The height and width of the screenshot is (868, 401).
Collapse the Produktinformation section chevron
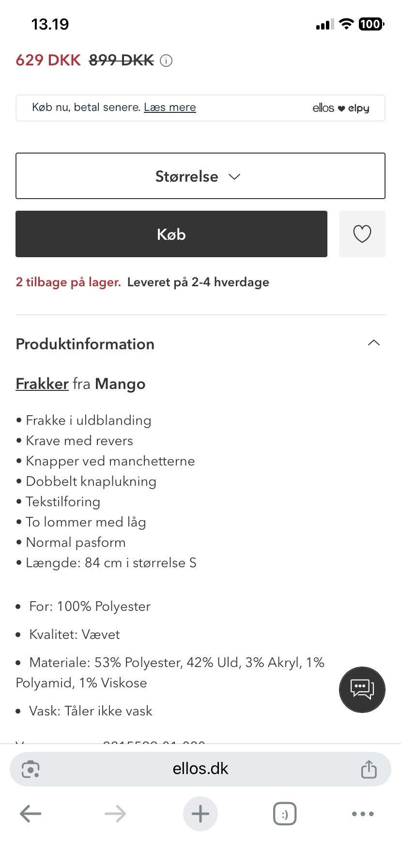(374, 343)
